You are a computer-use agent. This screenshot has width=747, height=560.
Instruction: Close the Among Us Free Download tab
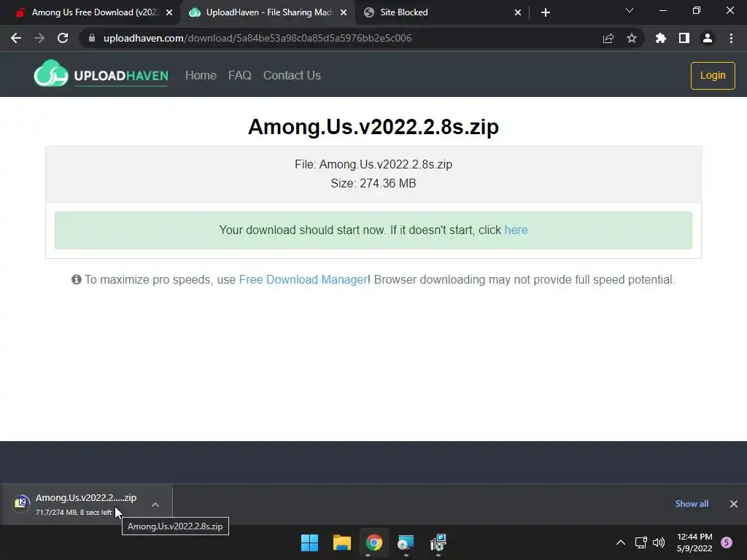tap(169, 12)
